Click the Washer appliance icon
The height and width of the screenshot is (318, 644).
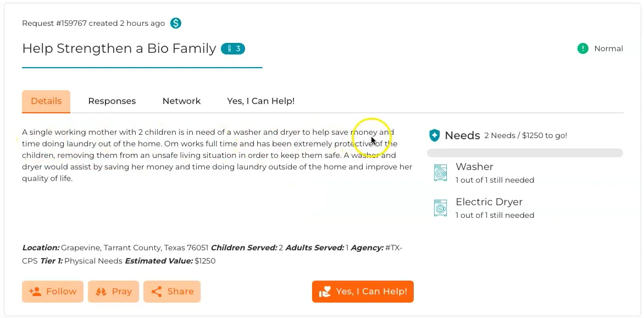(x=440, y=173)
